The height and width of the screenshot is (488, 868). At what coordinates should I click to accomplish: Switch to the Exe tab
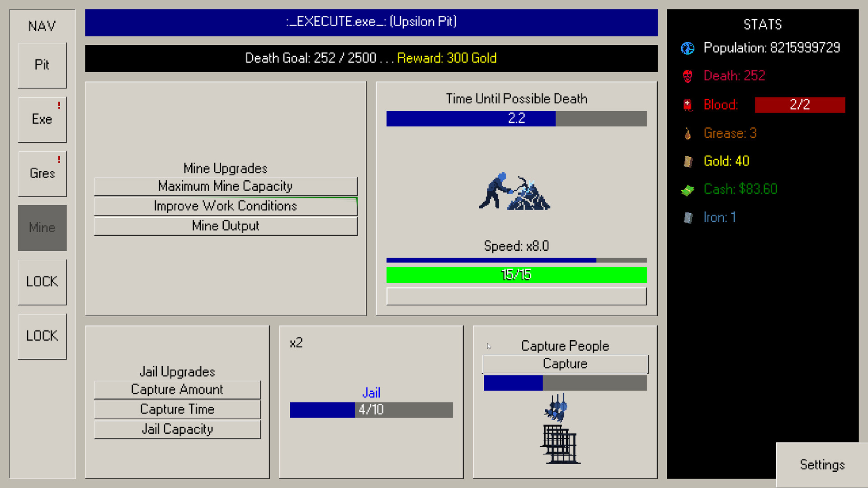42,119
